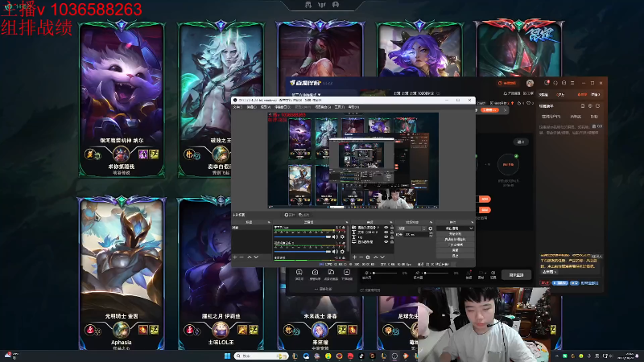644x362 pixels.
Task: Click the third button in OBS controls panel
Action: (x=455, y=239)
